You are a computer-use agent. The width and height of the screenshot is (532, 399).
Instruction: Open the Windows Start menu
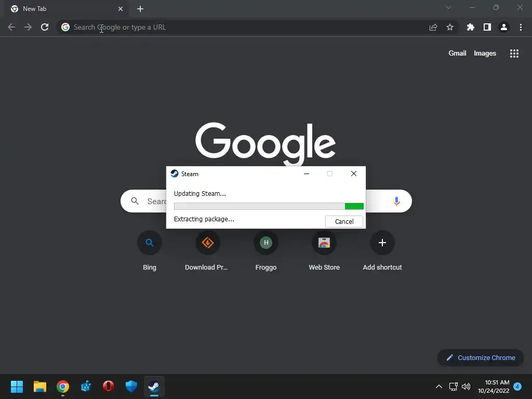point(17,387)
